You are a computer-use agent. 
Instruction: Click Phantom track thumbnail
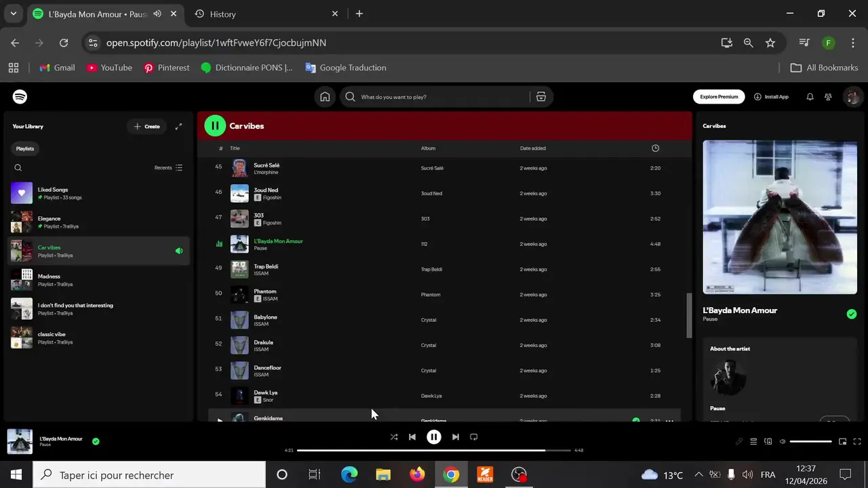coord(239,295)
